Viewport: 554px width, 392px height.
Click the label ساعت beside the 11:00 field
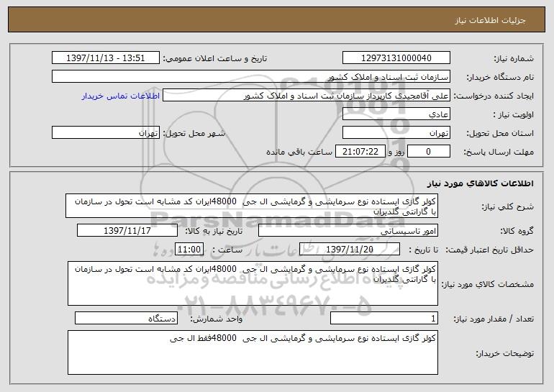227,250
